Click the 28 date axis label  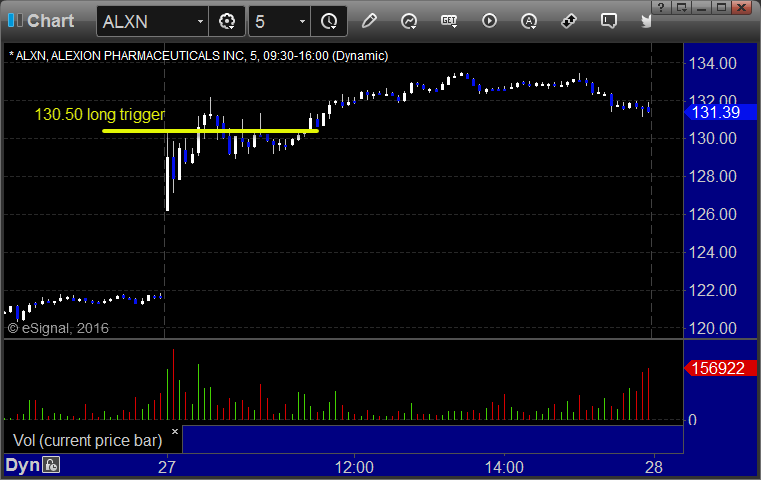pos(654,467)
